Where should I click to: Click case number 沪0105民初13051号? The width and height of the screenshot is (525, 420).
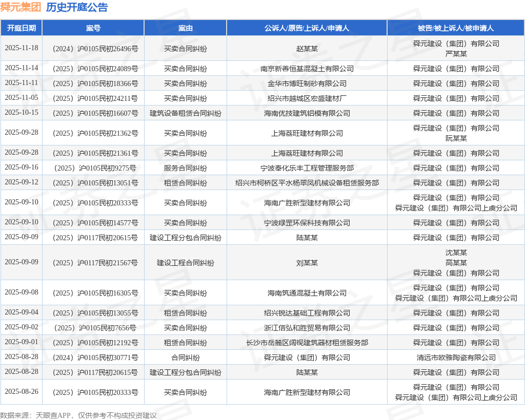point(108,183)
